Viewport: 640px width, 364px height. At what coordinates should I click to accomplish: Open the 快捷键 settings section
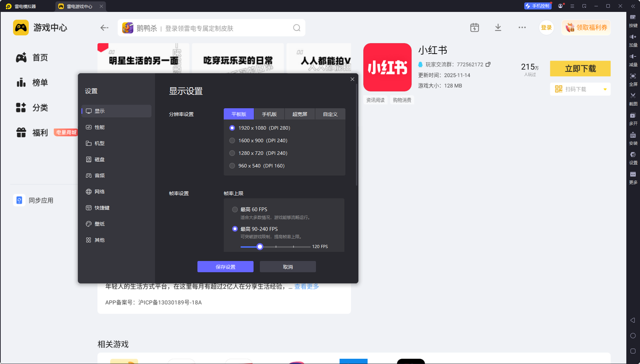[x=116, y=208]
